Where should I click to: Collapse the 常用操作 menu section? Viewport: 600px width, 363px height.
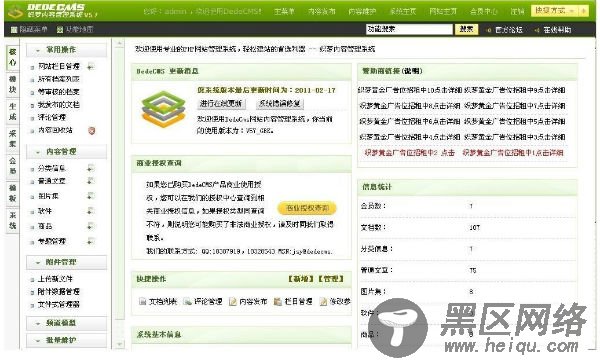66,50
